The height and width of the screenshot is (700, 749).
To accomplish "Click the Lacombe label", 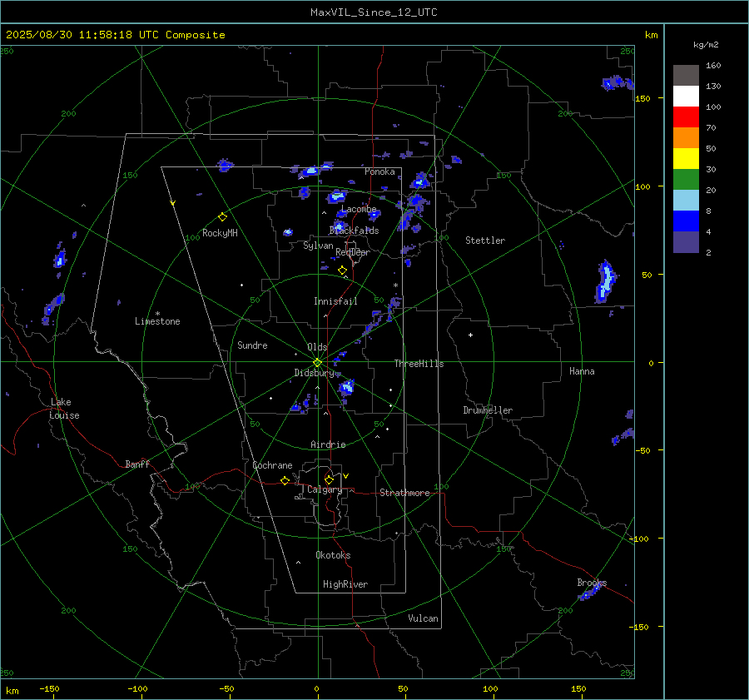I will tap(359, 209).
